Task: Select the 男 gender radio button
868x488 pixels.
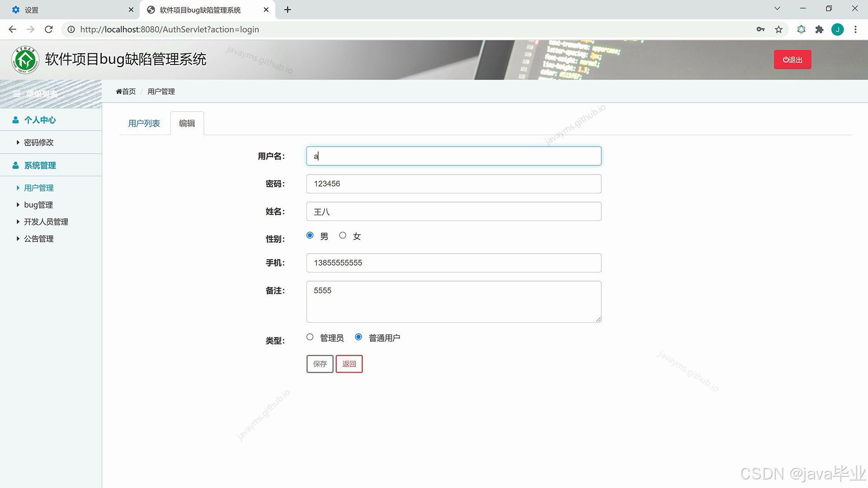Action: 310,235
